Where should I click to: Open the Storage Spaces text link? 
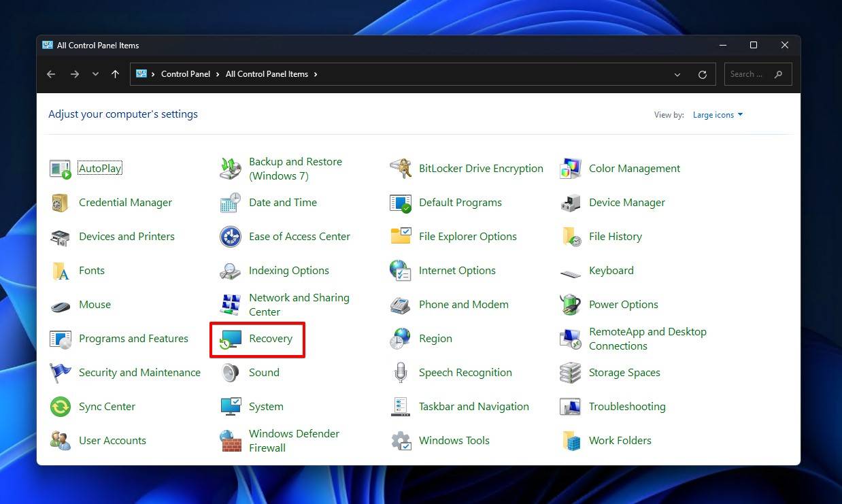624,373
